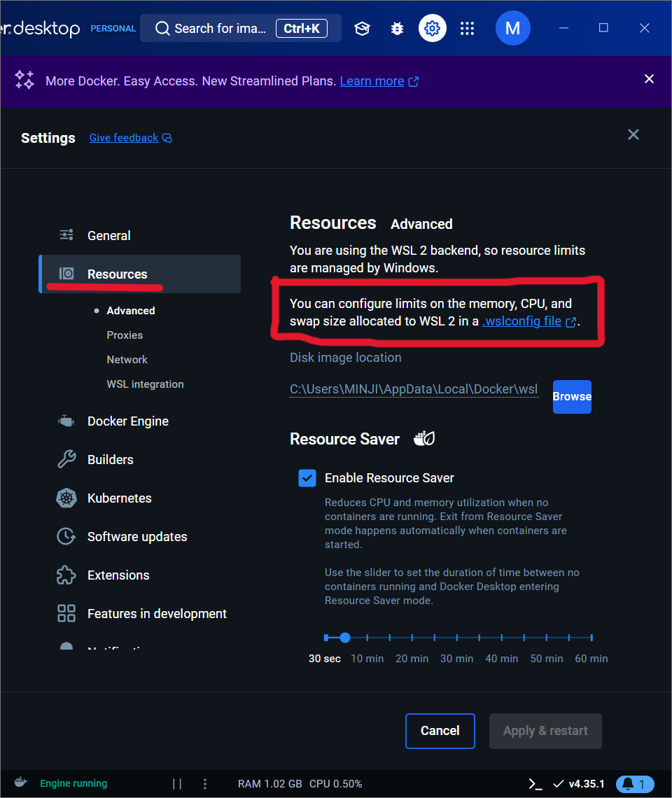Click the Browse button for disk image
Screen dimensions: 672x798
pyautogui.click(x=572, y=396)
